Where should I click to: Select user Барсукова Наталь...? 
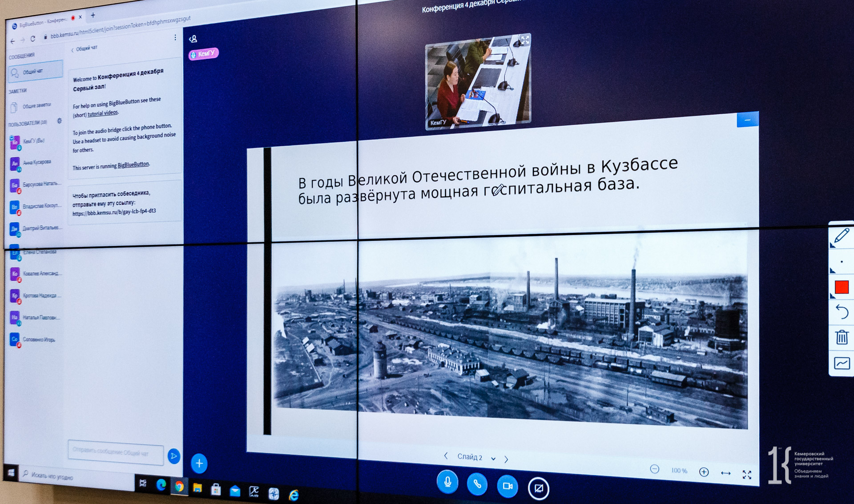tap(36, 184)
